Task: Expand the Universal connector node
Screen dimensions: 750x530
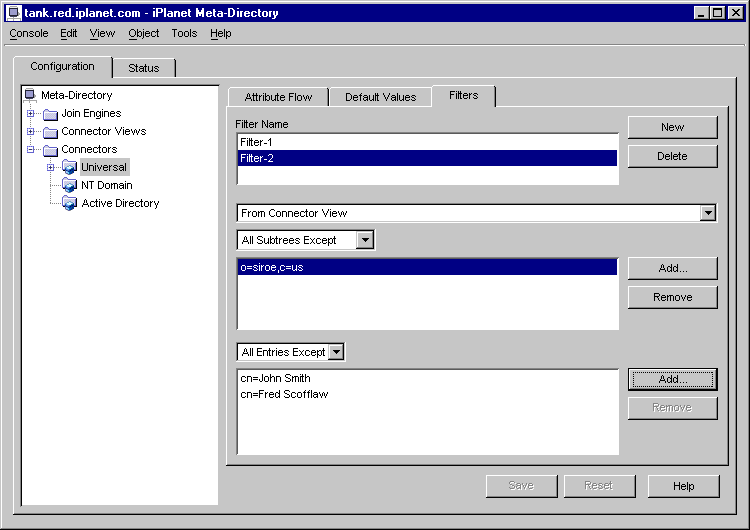Action: coord(50,167)
